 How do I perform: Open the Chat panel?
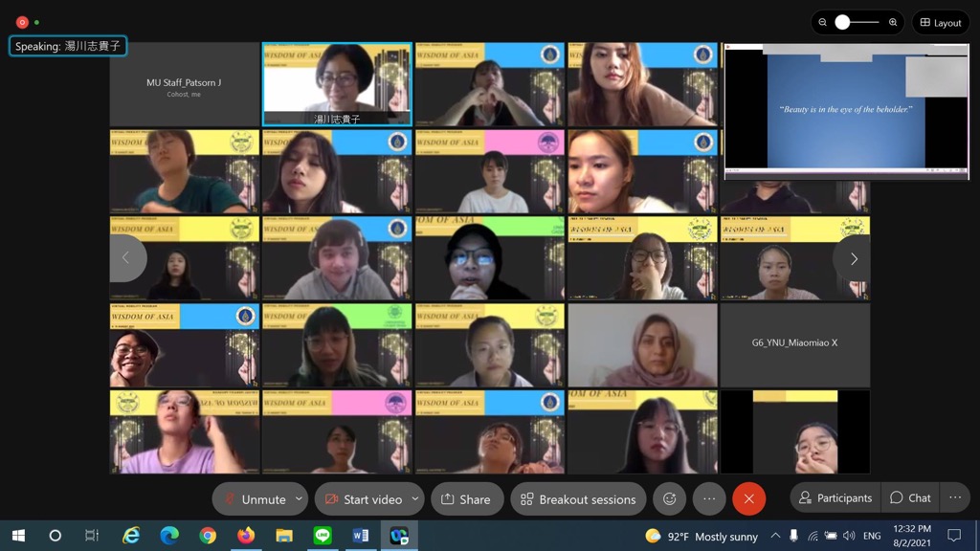coord(910,497)
